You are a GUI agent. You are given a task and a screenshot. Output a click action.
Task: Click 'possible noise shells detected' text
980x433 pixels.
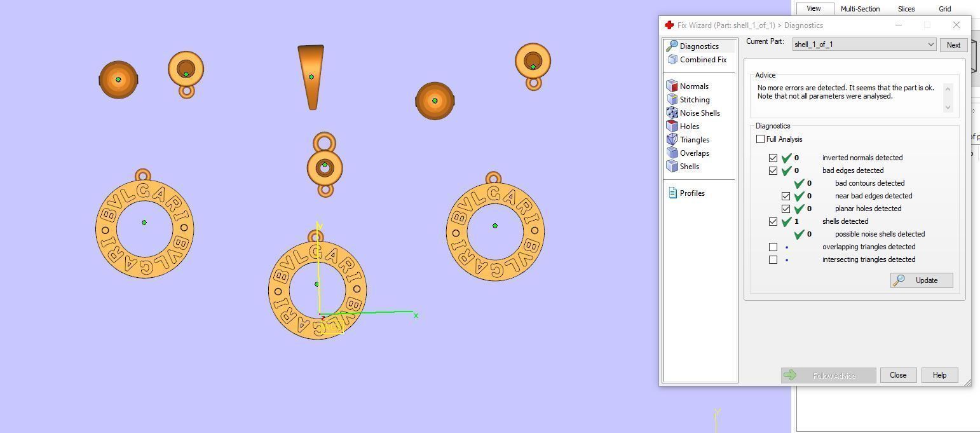coord(880,234)
